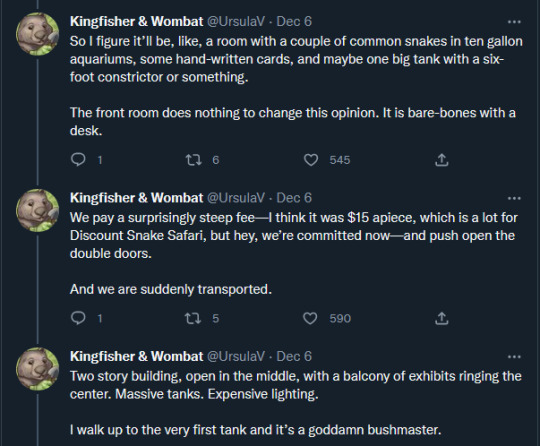Screen dimensions: 540x446
Task: Like the tweet with 590 likes
Action: tap(310, 318)
